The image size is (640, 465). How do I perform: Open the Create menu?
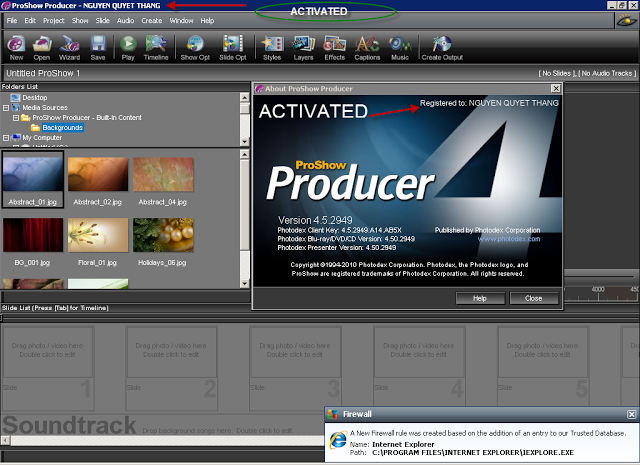click(152, 20)
